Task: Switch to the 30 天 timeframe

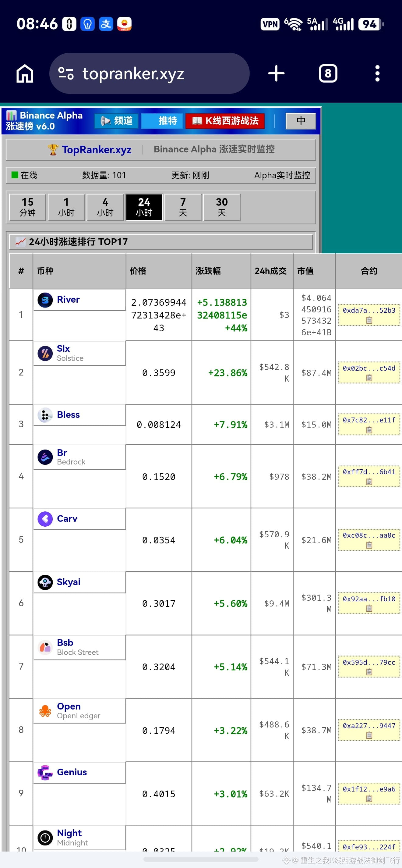Action: pos(222,207)
